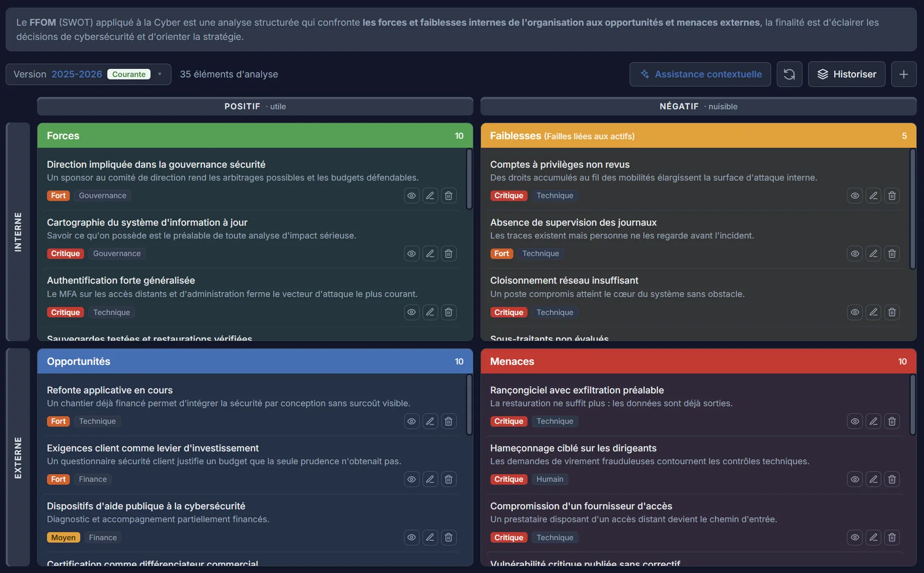Edit 'Comptes à privilèges non revus'
Screen dimensions: 924x573
point(874,196)
